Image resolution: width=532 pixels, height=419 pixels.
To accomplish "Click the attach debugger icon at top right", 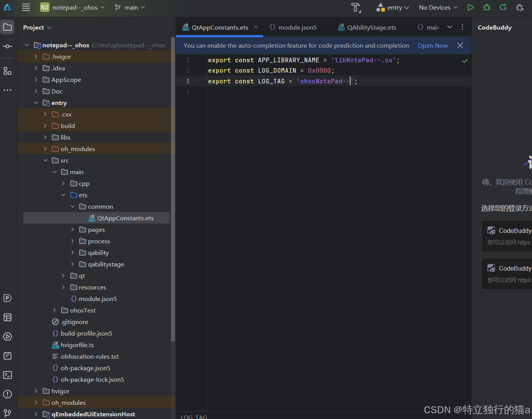I will (520, 7).
